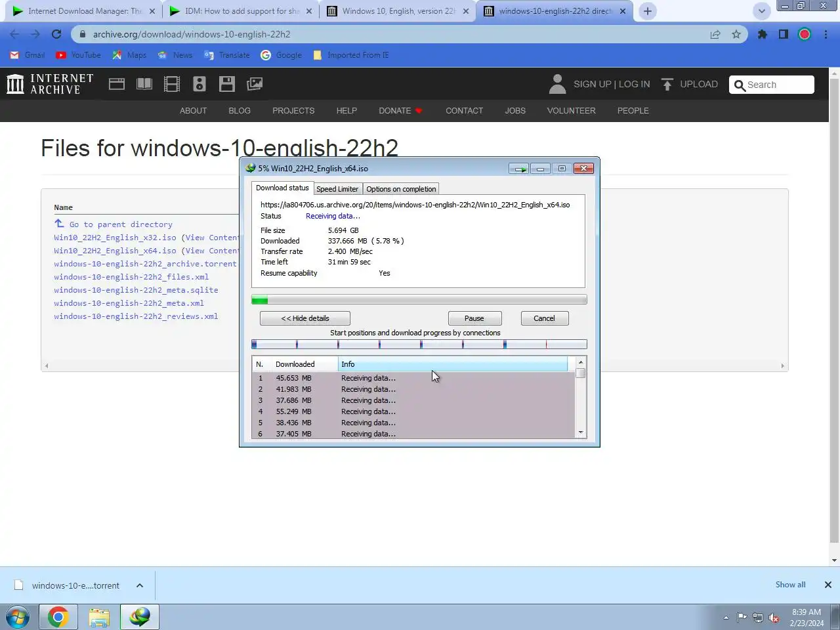This screenshot has width=840, height=630.
Task: Open Chrome extensions puzzle icon
Action: pos(763,34)
